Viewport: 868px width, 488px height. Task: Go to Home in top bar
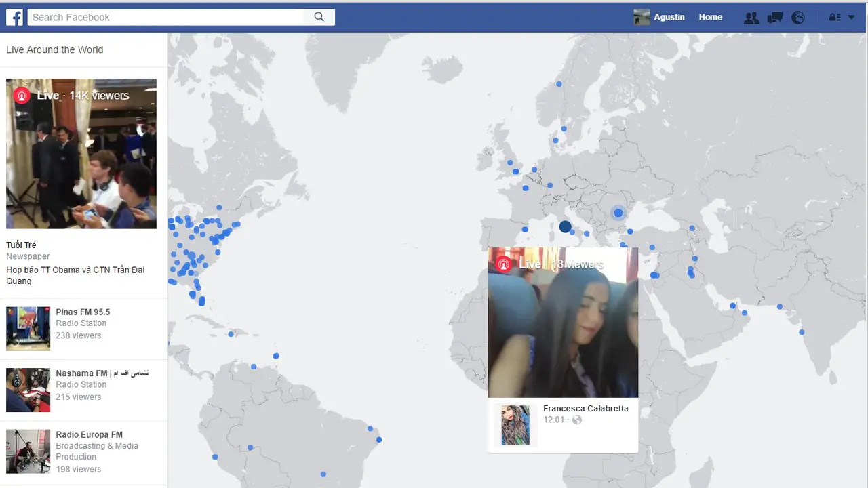coord(711,17)
